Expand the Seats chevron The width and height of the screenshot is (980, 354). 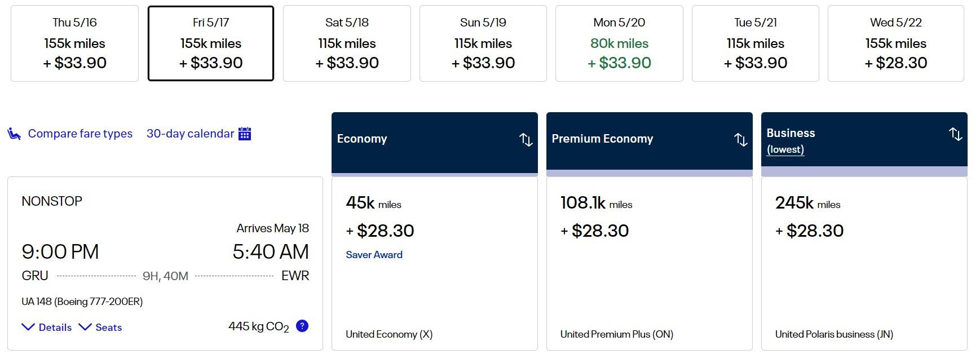[85, 327]
